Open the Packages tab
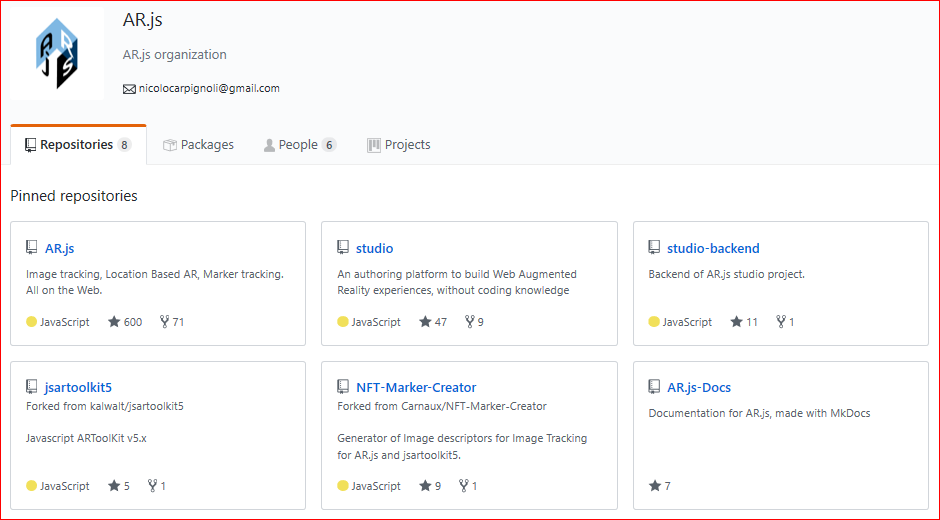The height and width of the screenshot is (520, 940). 198,145
